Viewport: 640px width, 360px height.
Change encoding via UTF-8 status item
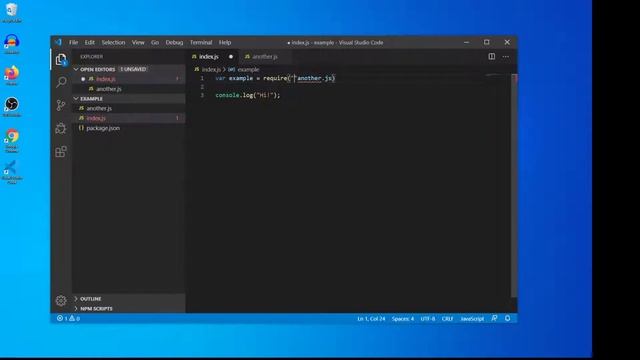(428, 319)
